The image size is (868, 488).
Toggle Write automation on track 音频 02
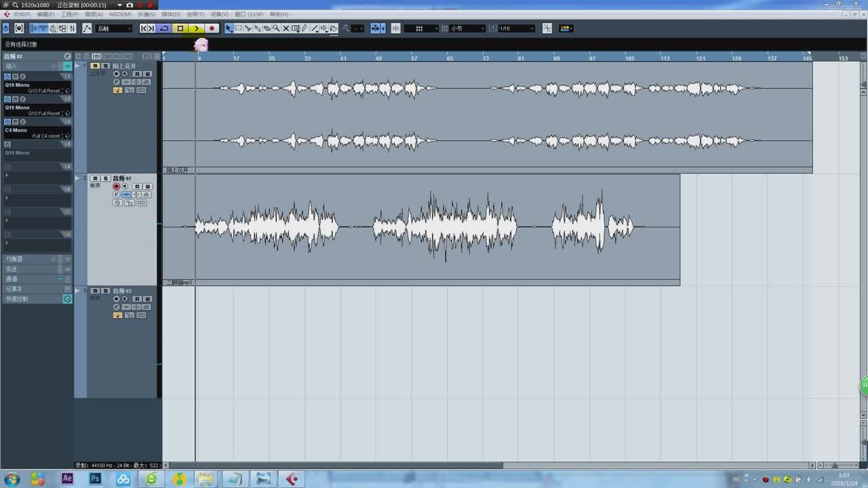tap(147, 186)
